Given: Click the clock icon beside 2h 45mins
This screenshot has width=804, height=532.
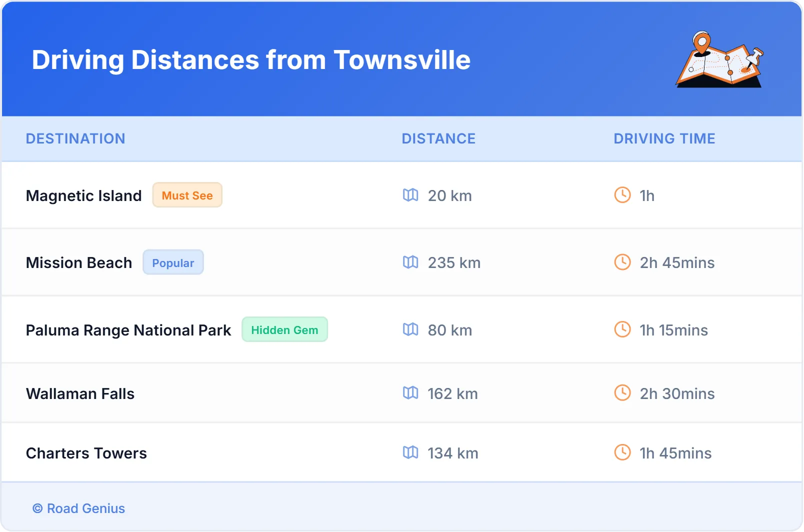Looking at the screenshot, I should pos(622,262).
